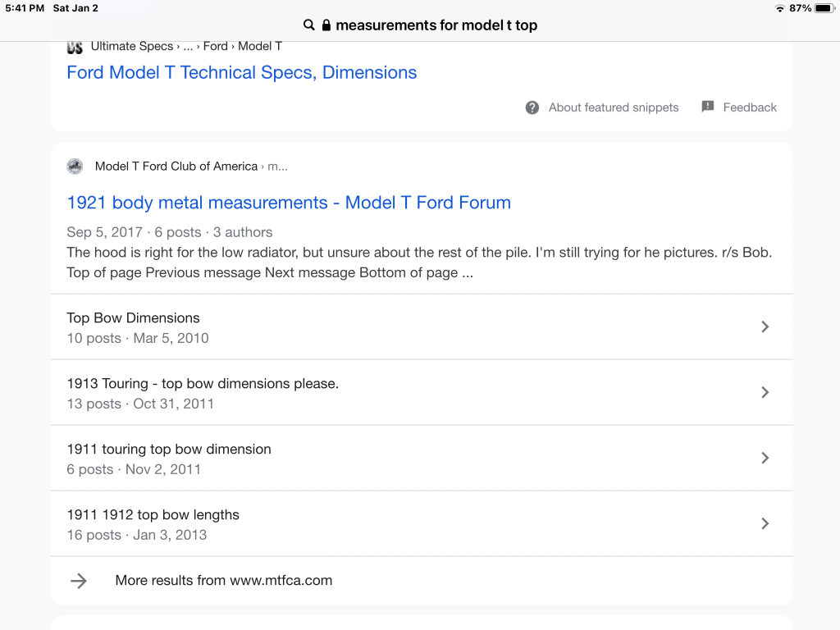Expand chevron for 1913 Touring top bow dimensions
This screenshot has width=840, height=630.
click(x=765, y=392)
